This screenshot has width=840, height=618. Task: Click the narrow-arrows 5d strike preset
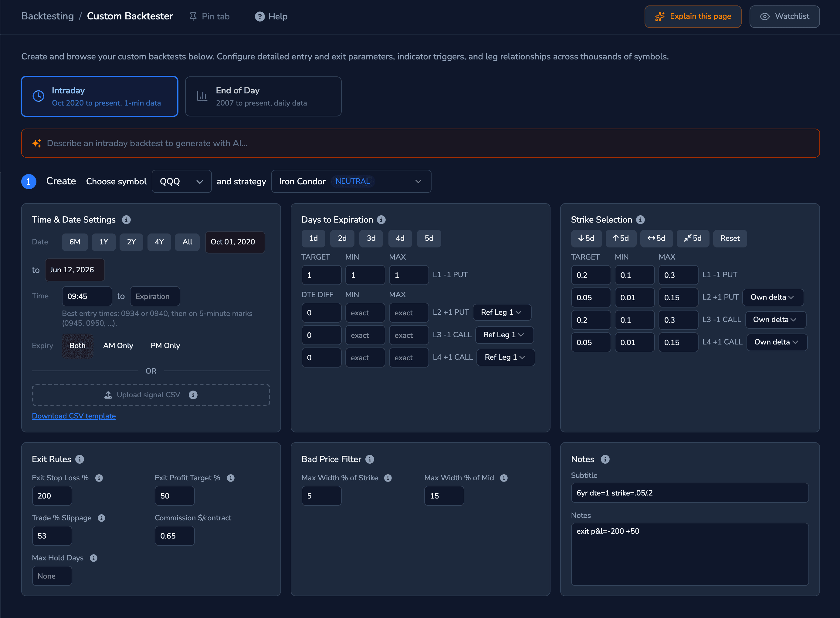[x=693, y=238]
